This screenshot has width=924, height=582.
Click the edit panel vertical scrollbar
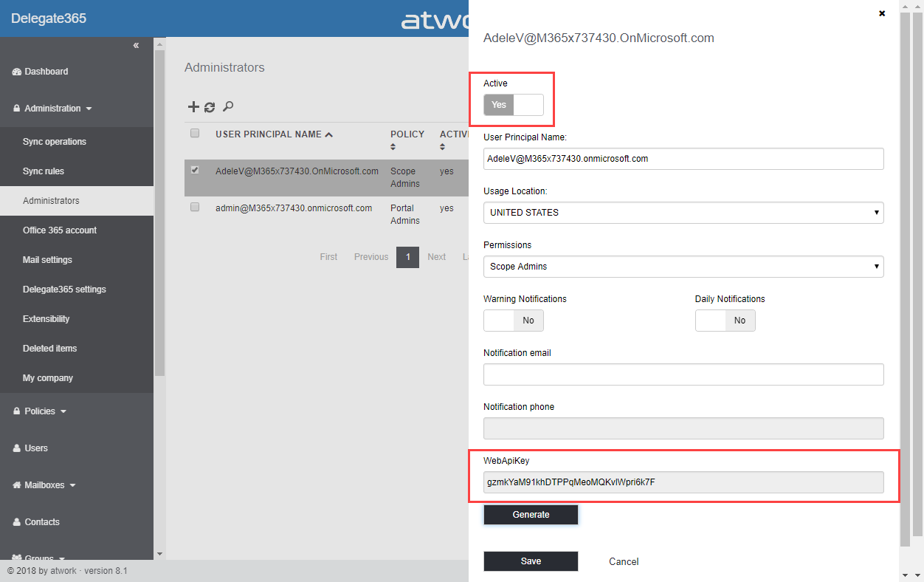tap(906, 279)
